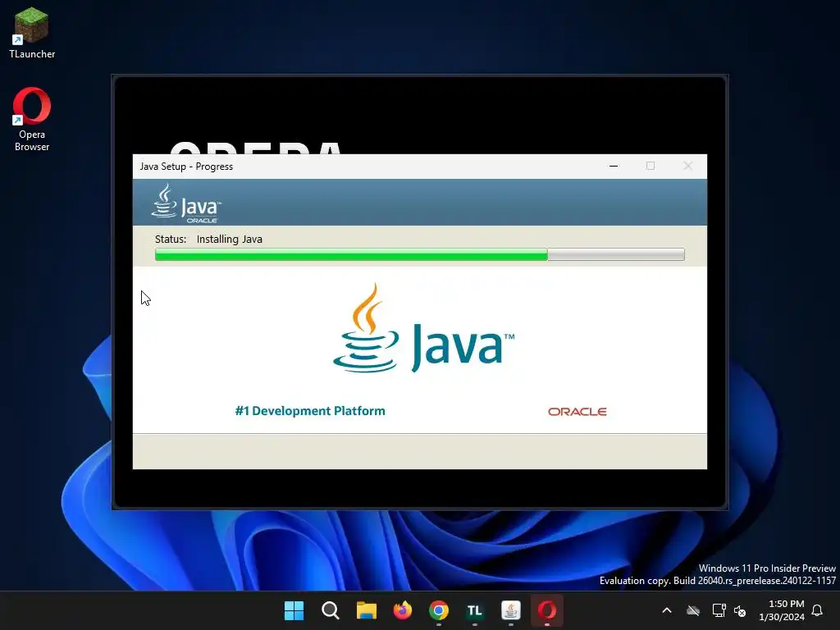Switch to Google Chrome in taskbar

[439, 610]
